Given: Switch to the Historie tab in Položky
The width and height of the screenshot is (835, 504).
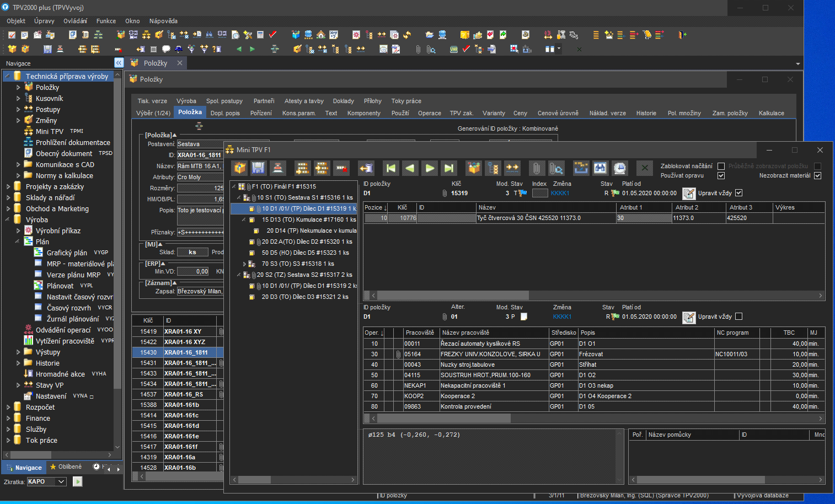Looking at the screenshot, I should pos(646,113).
